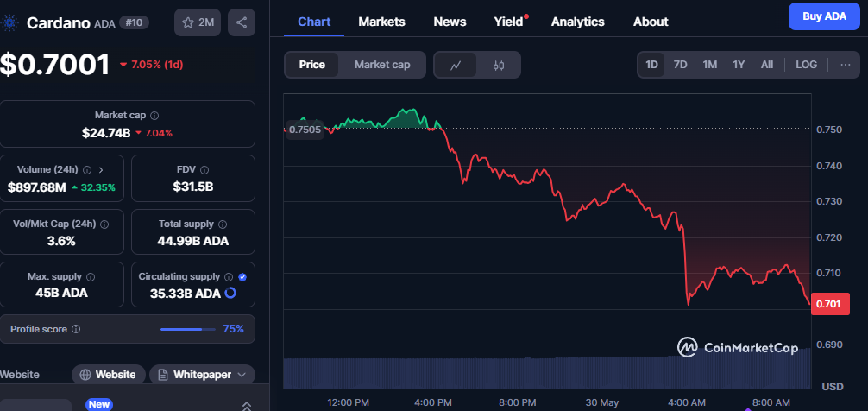
Task: Open the About tab
Action: point(651,22)
